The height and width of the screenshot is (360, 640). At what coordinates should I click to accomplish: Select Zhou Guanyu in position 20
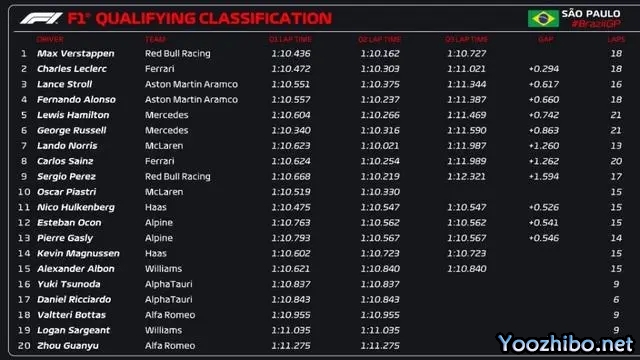[x=68, y=346]
